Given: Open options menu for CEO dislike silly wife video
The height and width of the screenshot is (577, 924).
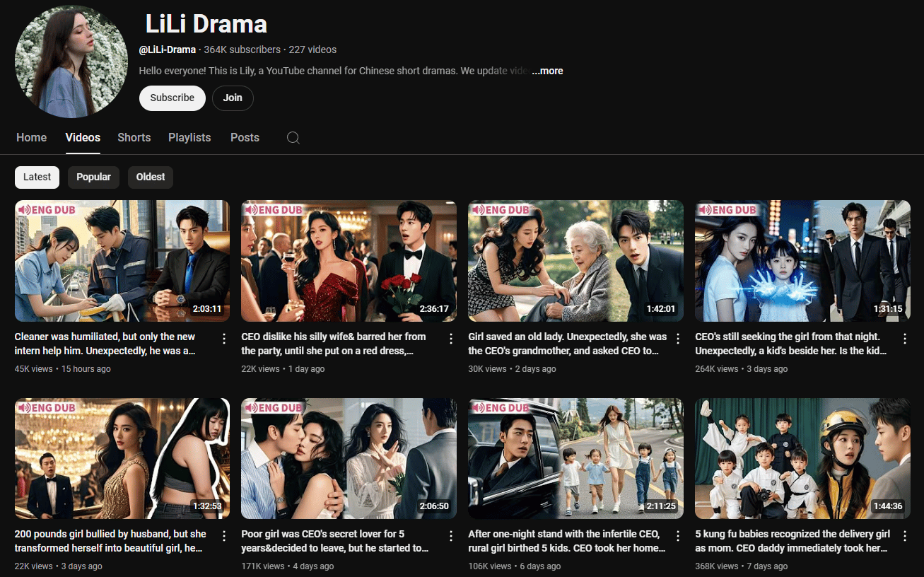Looking at the screenshot, I should (x=451, y=339).
